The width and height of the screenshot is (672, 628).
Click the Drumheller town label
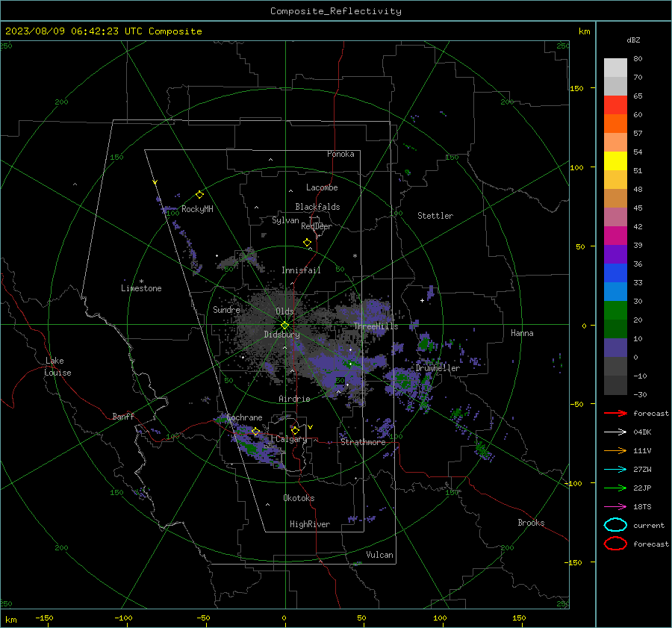pyautogui.click(x=438, y=368)
